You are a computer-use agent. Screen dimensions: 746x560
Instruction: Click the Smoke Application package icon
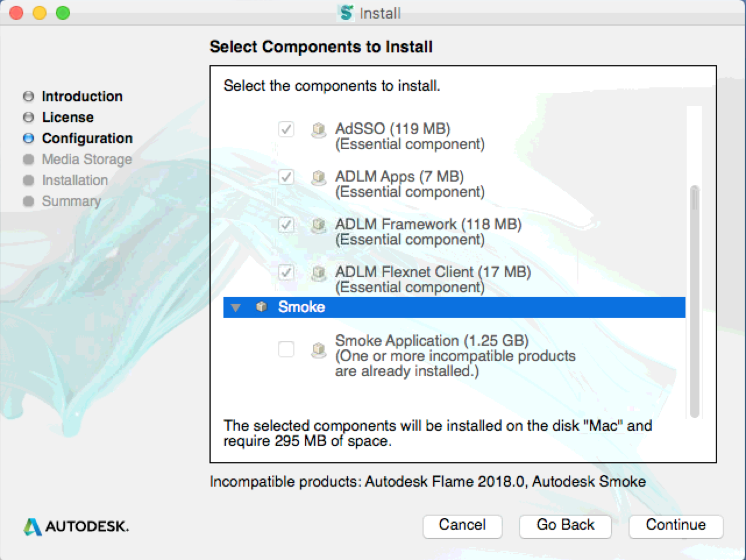click(318, 349)
